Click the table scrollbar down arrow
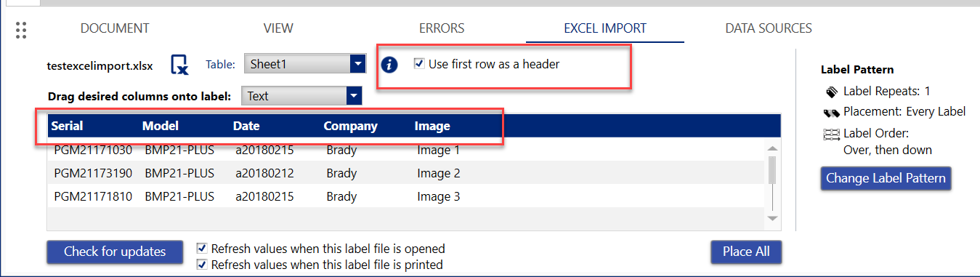The width and height of the screenshot is (980, 277). (773, 218)
